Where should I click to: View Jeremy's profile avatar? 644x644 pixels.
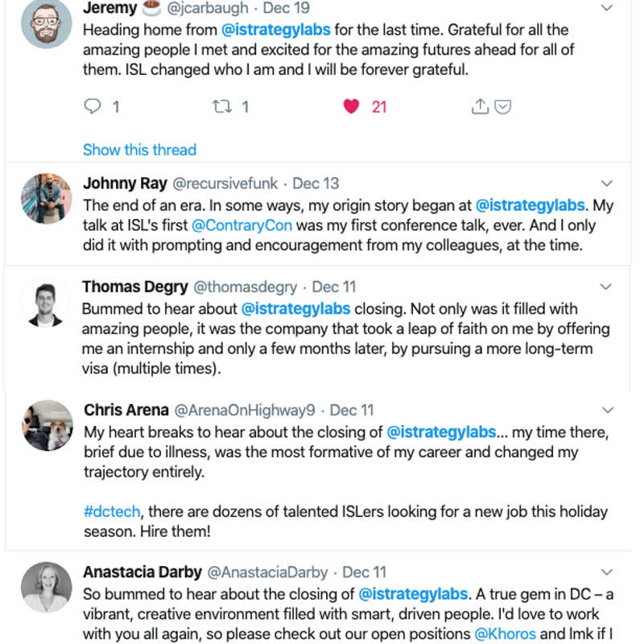point(46,24)
